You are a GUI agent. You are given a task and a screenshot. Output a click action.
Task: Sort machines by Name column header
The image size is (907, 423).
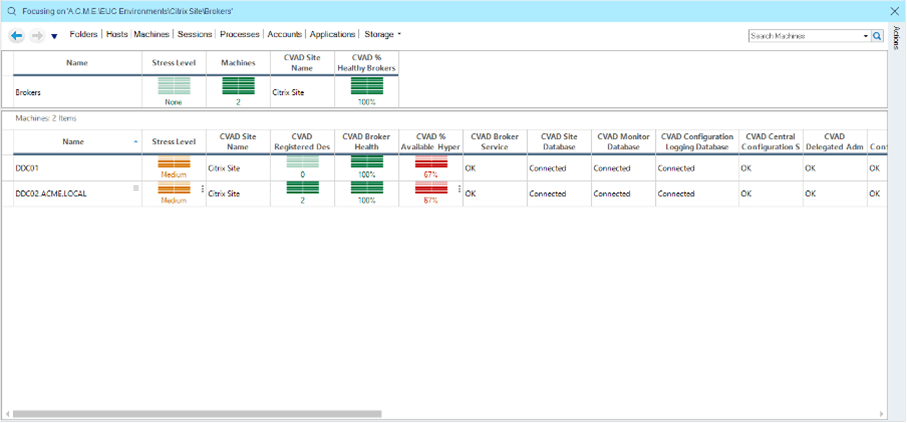pyautogui.click(x=78, y=142)
